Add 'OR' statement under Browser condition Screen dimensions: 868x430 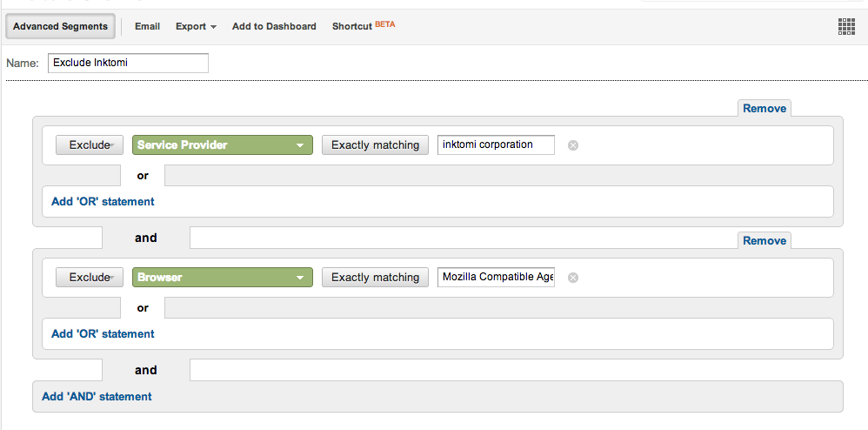(x=103, y=334)
